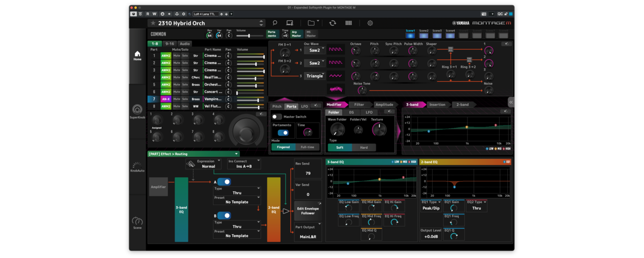Open oscillator 1 Saw2 wave dropdown
This screenshot has width=644, height=258.
point(315,50)
